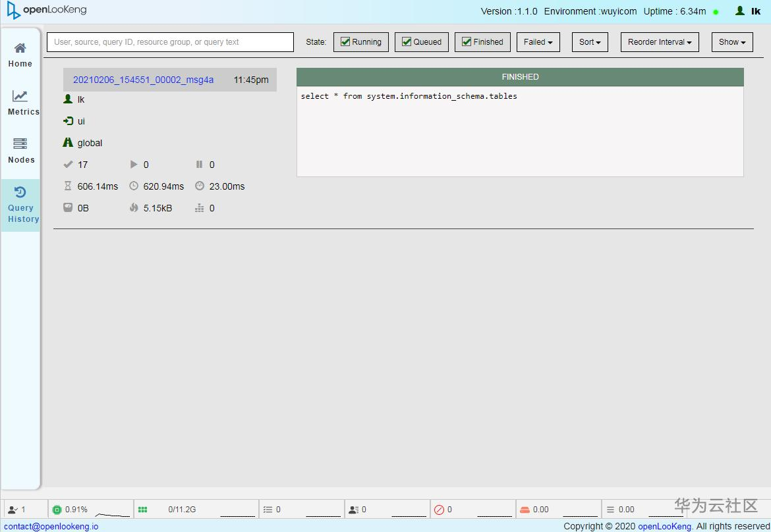Open the Show dropdown
The height and width of the screenshot is (532, 771).
click(732, 42)
